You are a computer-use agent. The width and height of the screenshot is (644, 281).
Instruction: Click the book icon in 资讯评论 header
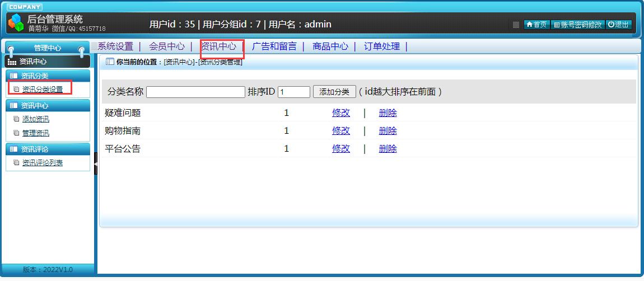click(13, 149)
